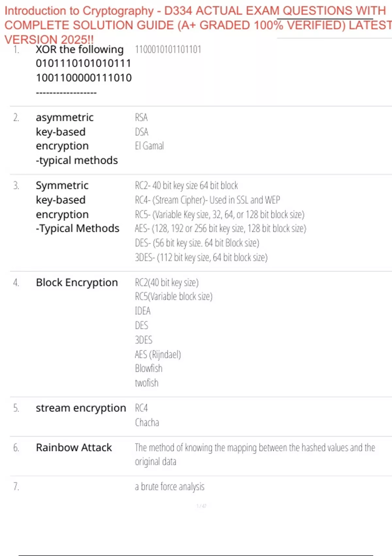Viewport: 392px width, 556px height.
Task: Click the 'XOR the following' term
Action: (x=79, y=49)
